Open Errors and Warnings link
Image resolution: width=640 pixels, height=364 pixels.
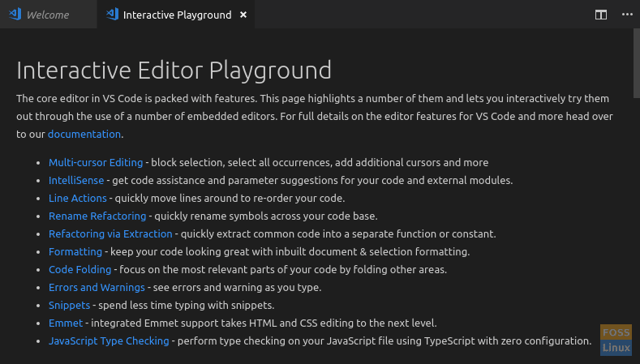tap(97, 288)
